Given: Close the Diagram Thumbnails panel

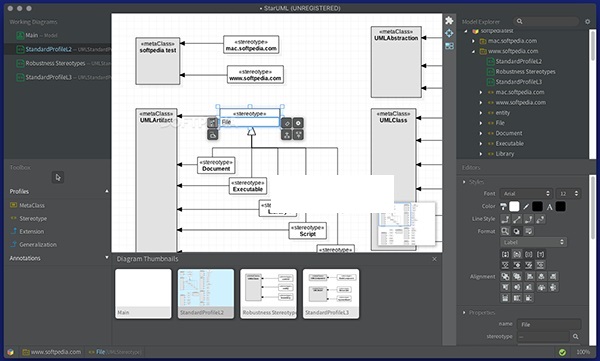Looking at the screenshot, I should point(434,259).
